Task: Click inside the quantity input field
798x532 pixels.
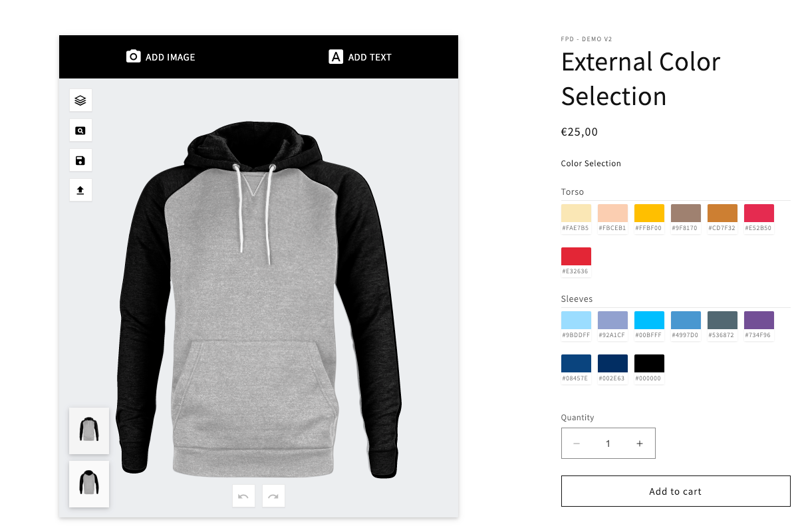Action: [x=608, y=443]
